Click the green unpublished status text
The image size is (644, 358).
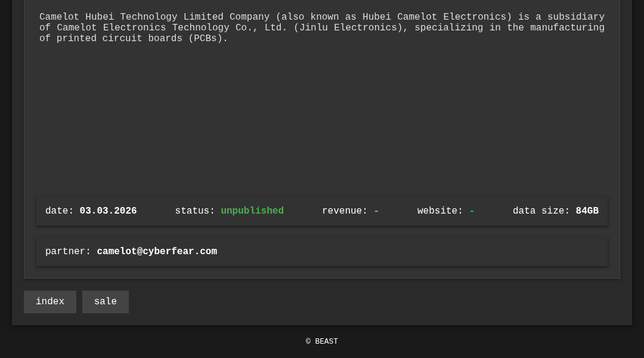point(252,211)
